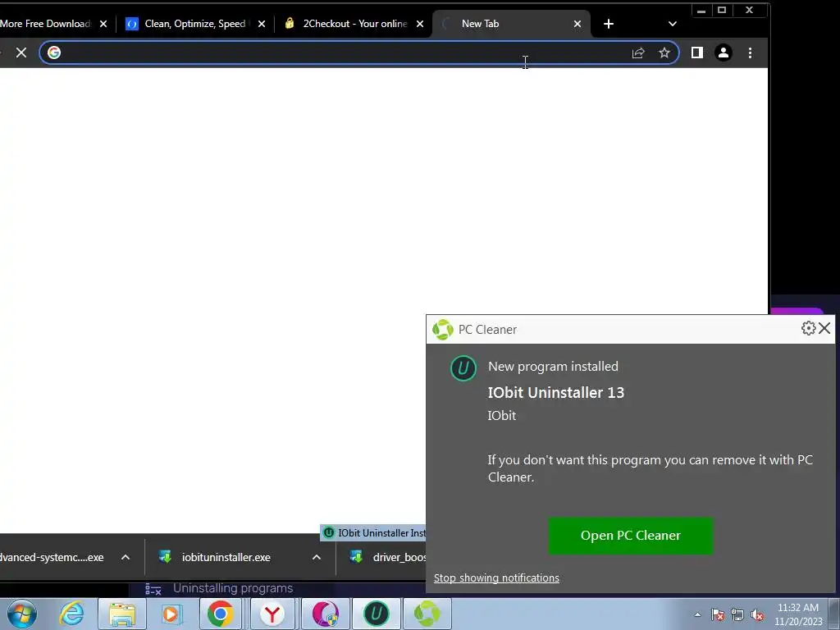Expand options for iobituninstaller.exe download
This screenshot has height=630, width=840.
tap(317, 557)
